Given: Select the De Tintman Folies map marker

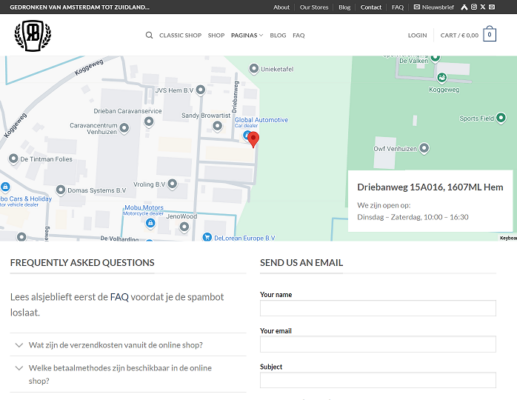Looking at the screenshot, I should pyautogui.click(x=13, y=159).
